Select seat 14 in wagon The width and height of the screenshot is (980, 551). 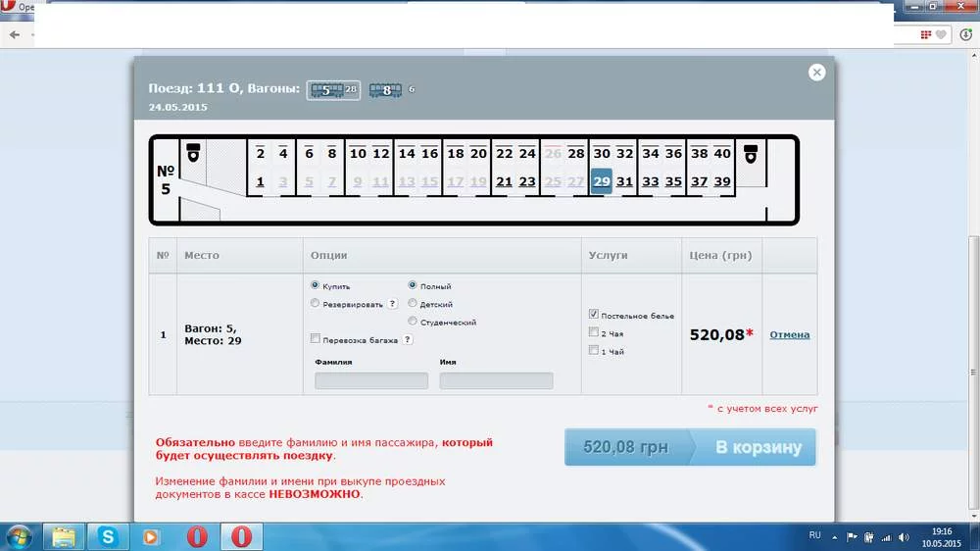[x=407, y=154]
